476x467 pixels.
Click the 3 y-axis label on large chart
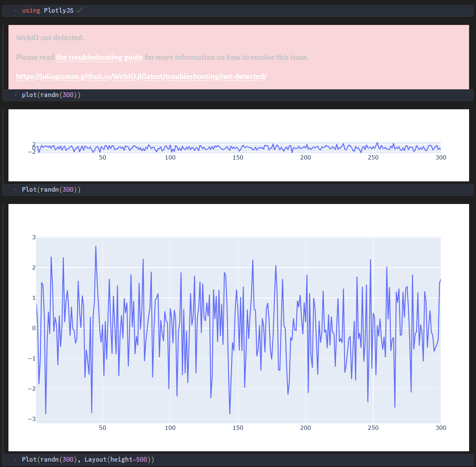34,237
